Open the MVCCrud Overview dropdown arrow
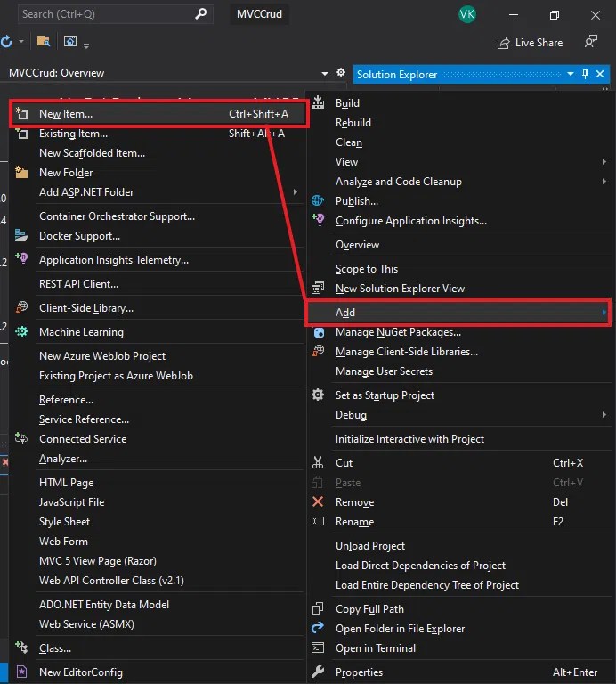This screenshot has width=616, height=684. tap(325, 73)
